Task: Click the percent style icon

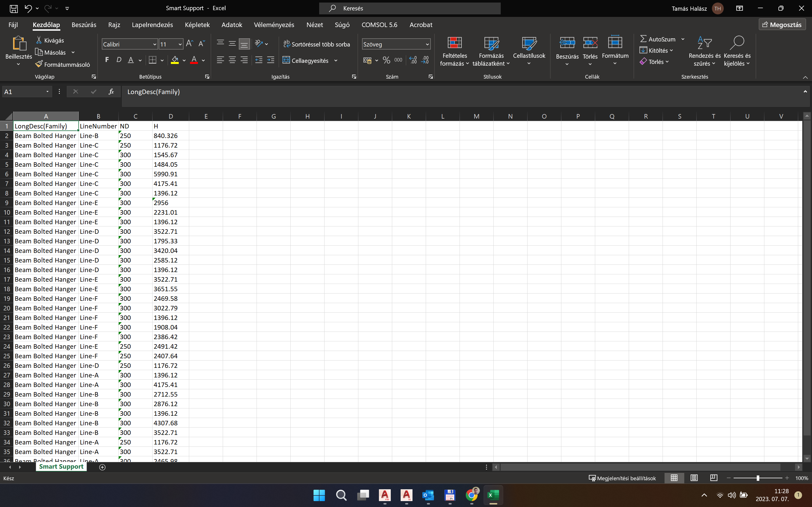Action: pyautogui.click(x=386, y=60)
